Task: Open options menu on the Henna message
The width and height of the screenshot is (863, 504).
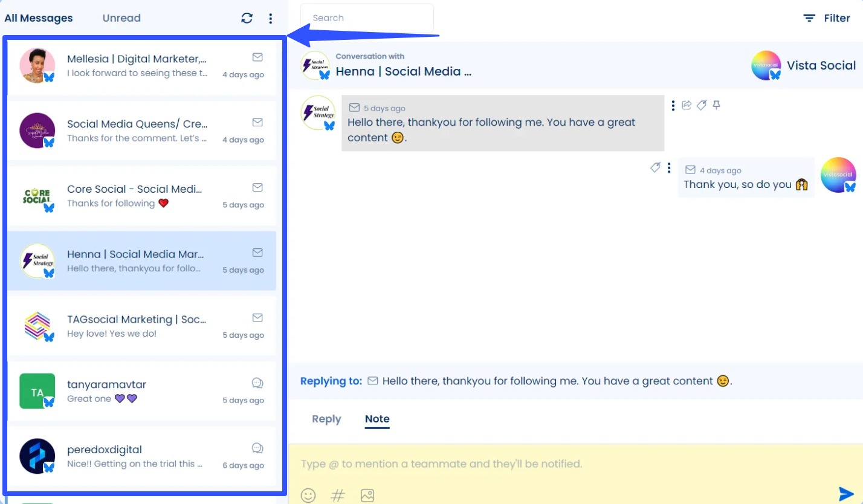Action: pyautogui.click(x=673, y=105)
